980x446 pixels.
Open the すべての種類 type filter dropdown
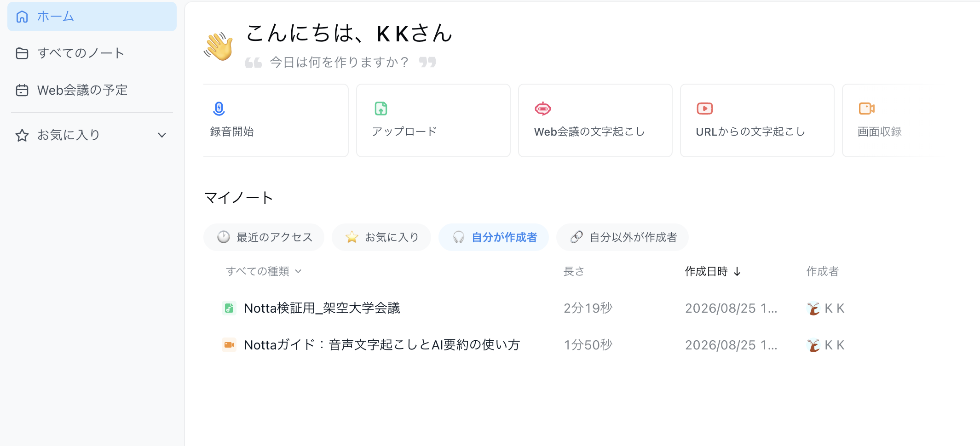(264, 271)
